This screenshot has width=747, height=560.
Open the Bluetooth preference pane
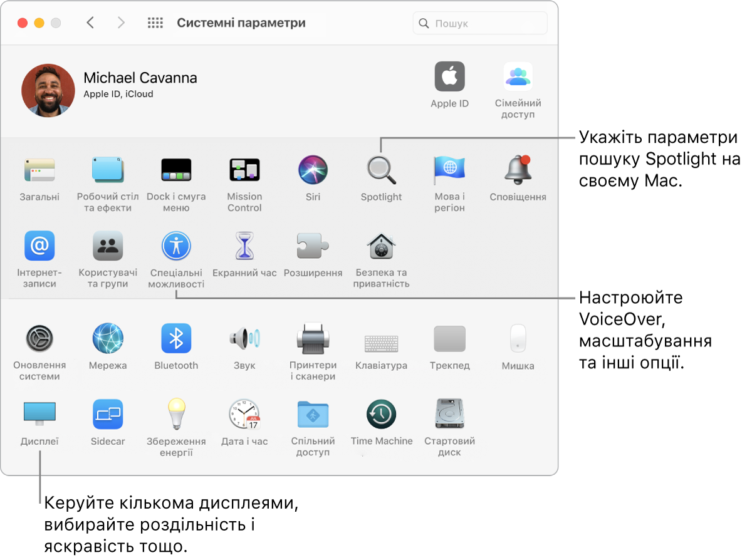pyautogui.click(x=176, y=338)
